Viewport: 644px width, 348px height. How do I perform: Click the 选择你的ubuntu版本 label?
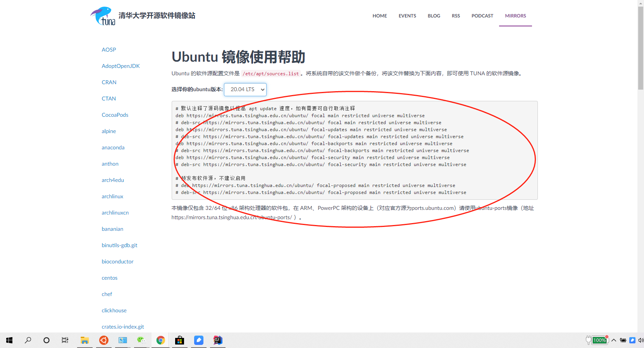(197, 89)
